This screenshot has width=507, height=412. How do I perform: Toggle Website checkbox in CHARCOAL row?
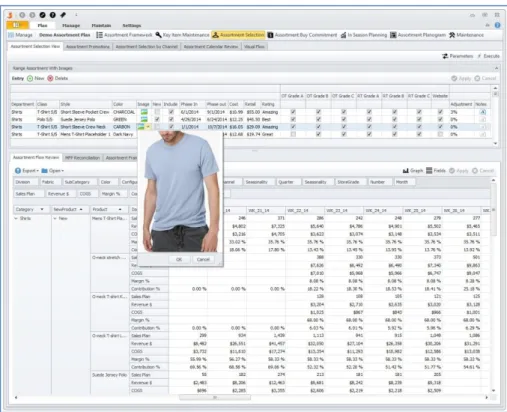tap(440, 112)
